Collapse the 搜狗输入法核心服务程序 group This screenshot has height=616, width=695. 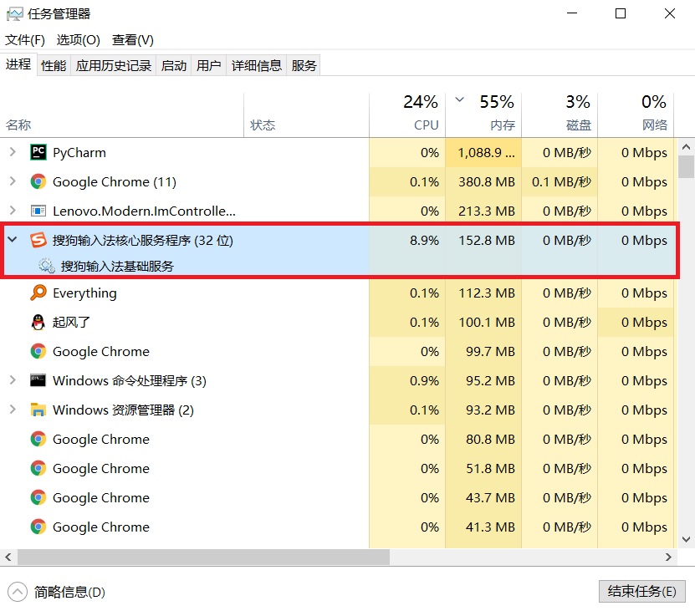[13, 240]
